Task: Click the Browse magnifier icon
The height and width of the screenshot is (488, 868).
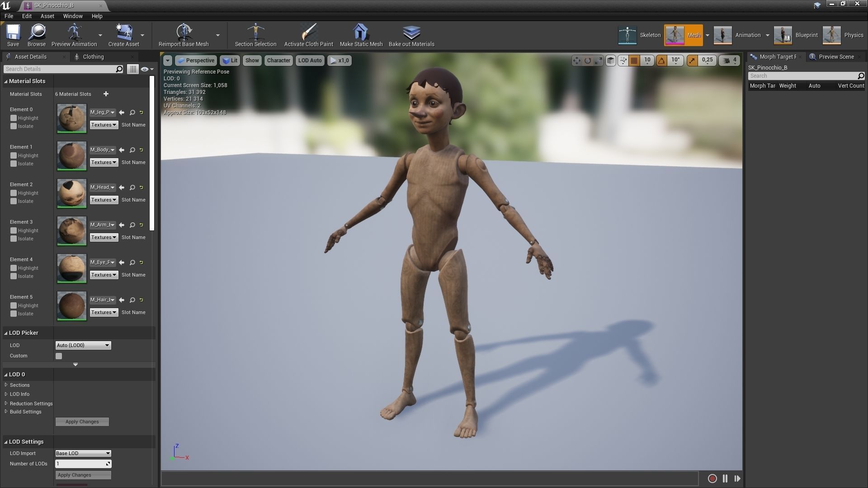Action: [37, 35]
